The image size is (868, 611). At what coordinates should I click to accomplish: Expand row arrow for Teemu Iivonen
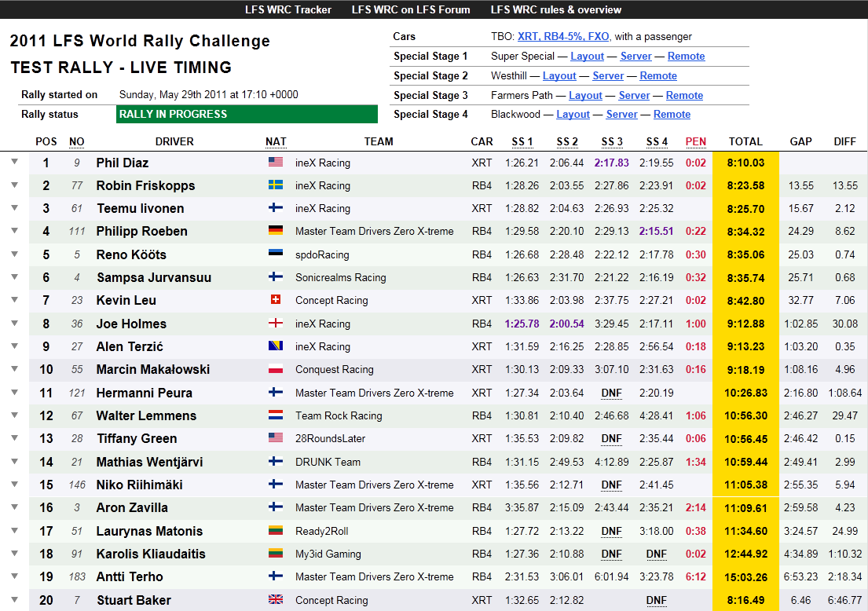tap(14, 208)
